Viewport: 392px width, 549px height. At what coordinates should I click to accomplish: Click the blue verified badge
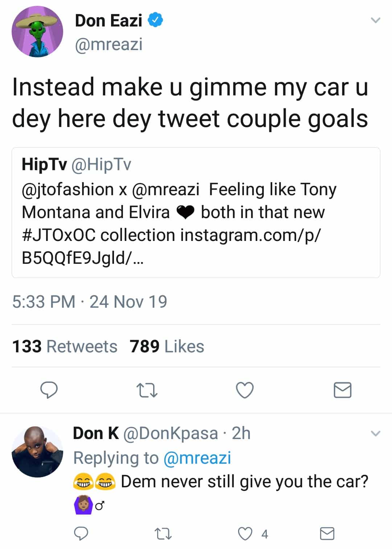pos(156,20)
